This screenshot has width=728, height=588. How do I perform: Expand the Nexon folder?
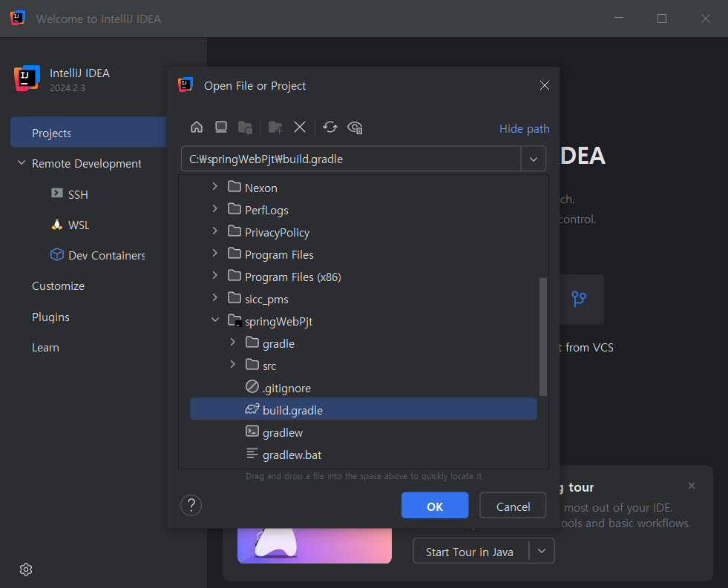(x=214, y=186)
